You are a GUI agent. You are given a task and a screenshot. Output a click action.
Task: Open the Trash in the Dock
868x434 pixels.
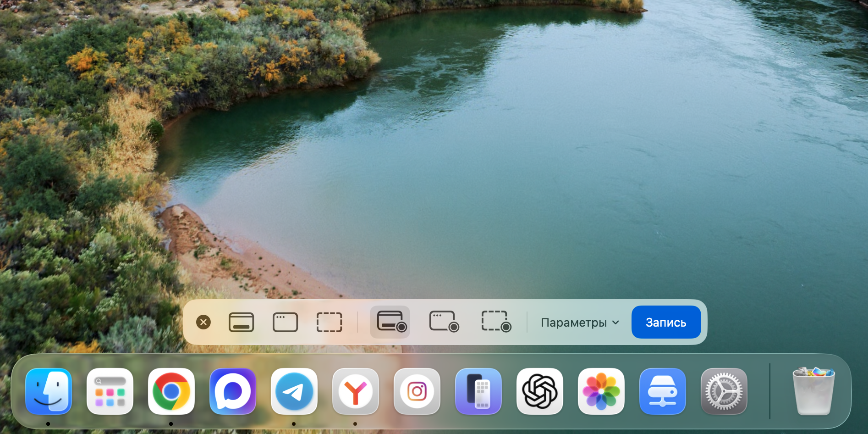pyautogui.click(x=813, y=391)
